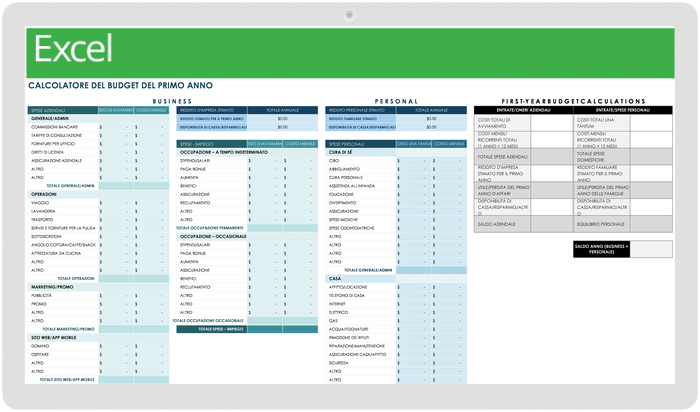The width and height of the screenshot is (700, 412).
Task: Select 'Diritti di licenza' row label
Action: 47,153
